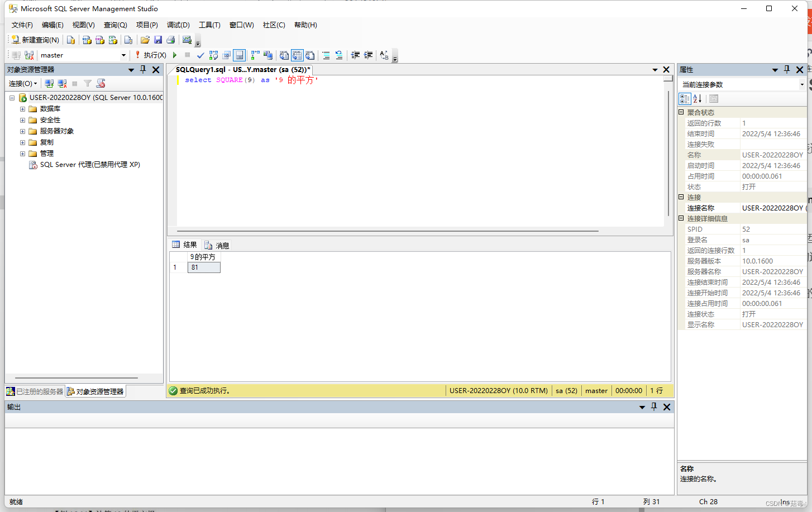Toggle Alphabetical sort in the Properties panel

[698, 99]
